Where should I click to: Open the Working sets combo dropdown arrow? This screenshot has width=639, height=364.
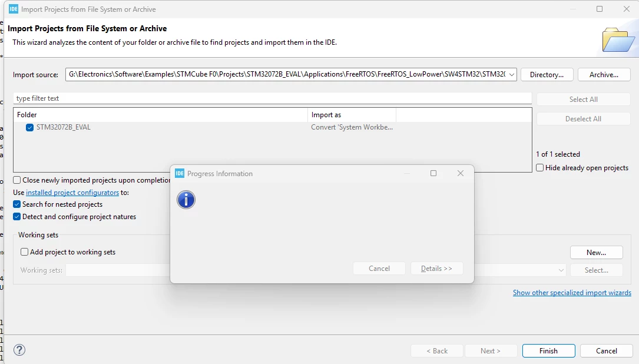point(561,270)
